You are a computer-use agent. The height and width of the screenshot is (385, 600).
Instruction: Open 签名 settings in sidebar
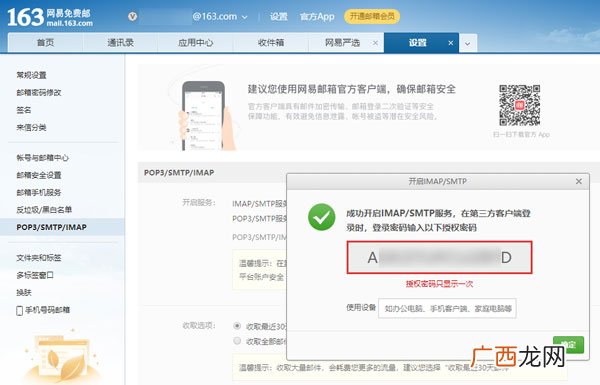[24, 110]
